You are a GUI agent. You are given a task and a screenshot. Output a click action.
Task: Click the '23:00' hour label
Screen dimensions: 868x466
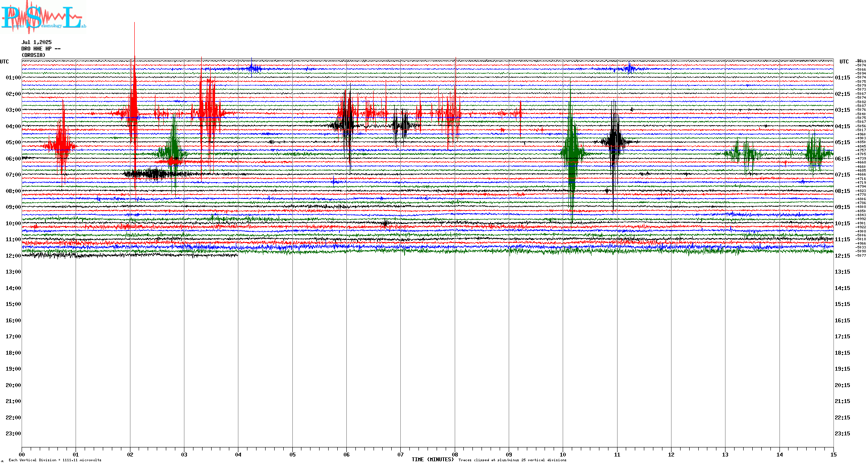(x=13, y=434)
